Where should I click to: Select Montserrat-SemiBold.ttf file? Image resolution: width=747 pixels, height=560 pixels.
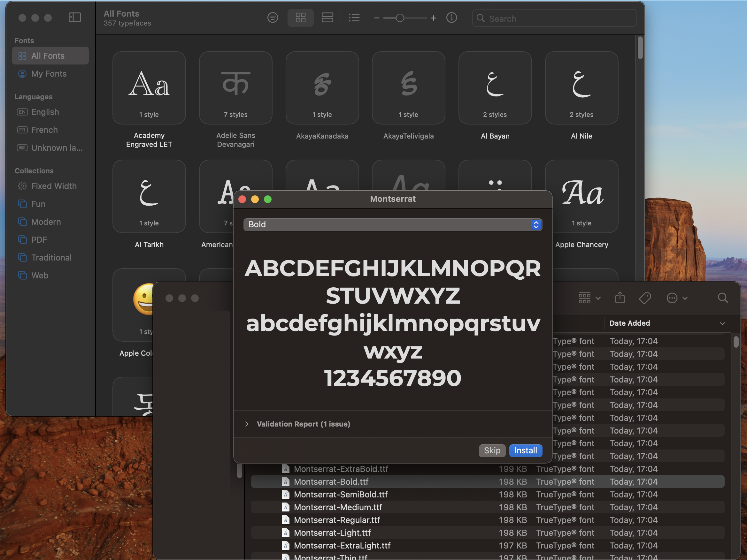tap(488, 495)
